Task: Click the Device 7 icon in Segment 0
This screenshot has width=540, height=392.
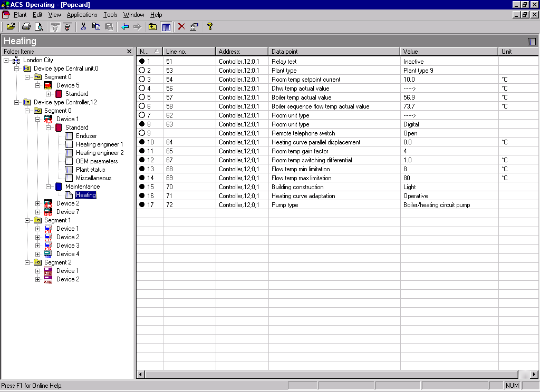Action: (48, 212)
